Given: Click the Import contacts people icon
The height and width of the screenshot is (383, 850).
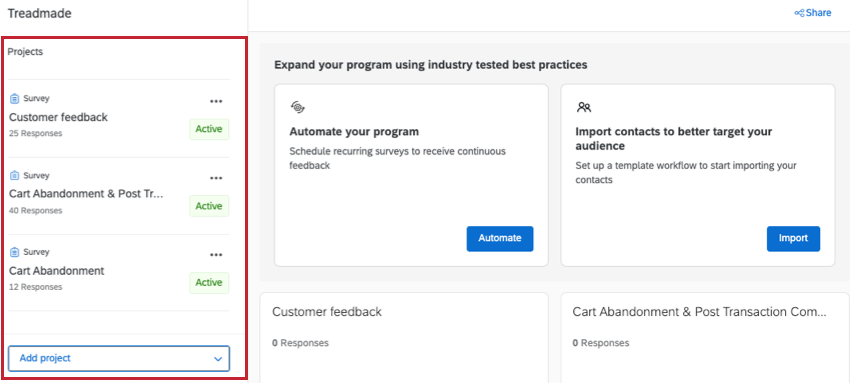Looking at the screenshot, I should (584, 107).
